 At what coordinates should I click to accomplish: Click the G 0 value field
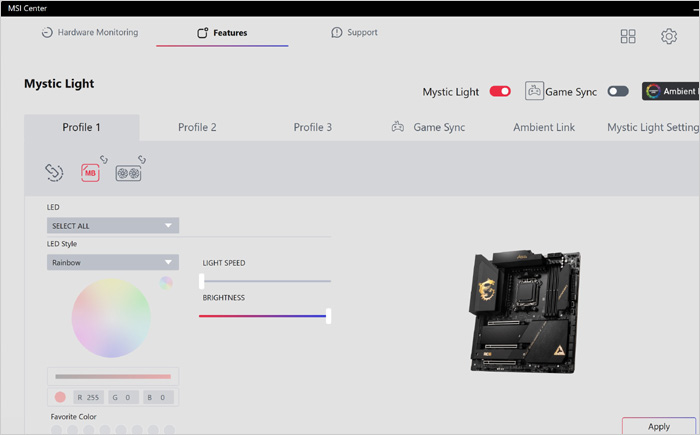tap(124, 397)
